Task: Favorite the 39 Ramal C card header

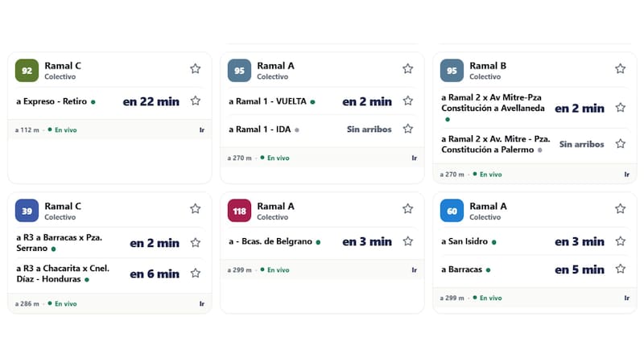Action: (195, 208)
